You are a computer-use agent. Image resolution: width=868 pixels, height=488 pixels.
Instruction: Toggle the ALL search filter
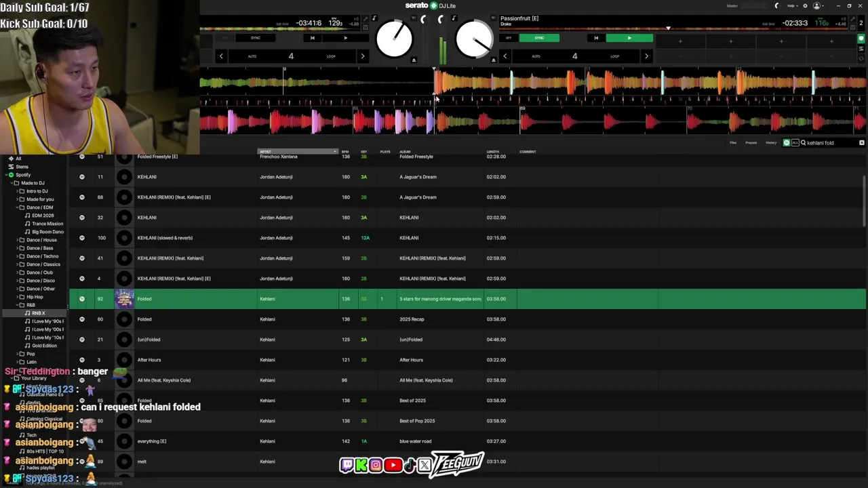(x=795, y=143)
